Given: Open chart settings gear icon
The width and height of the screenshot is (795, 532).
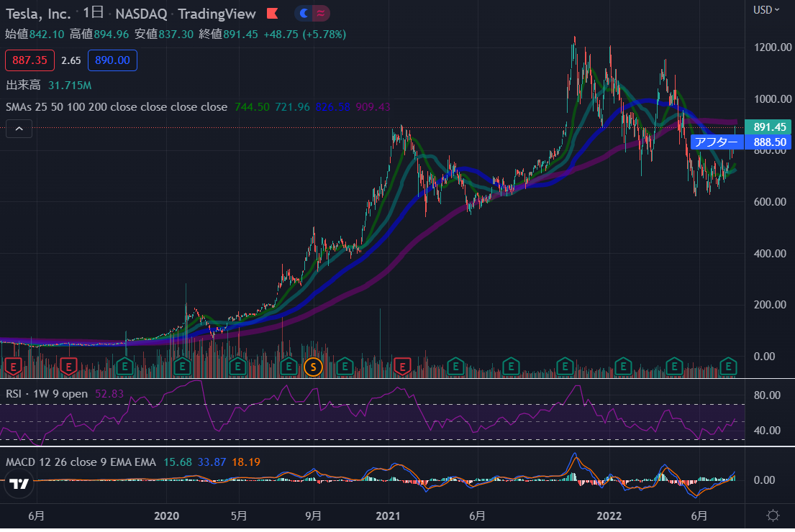Looking at the screenshot, I should (773, 515).
